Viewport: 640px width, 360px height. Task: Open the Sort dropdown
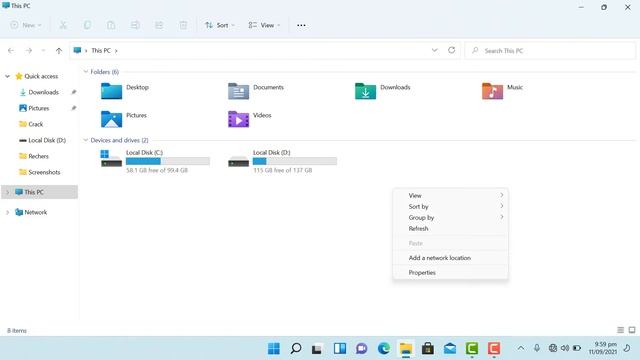click(x=220, y=25)
